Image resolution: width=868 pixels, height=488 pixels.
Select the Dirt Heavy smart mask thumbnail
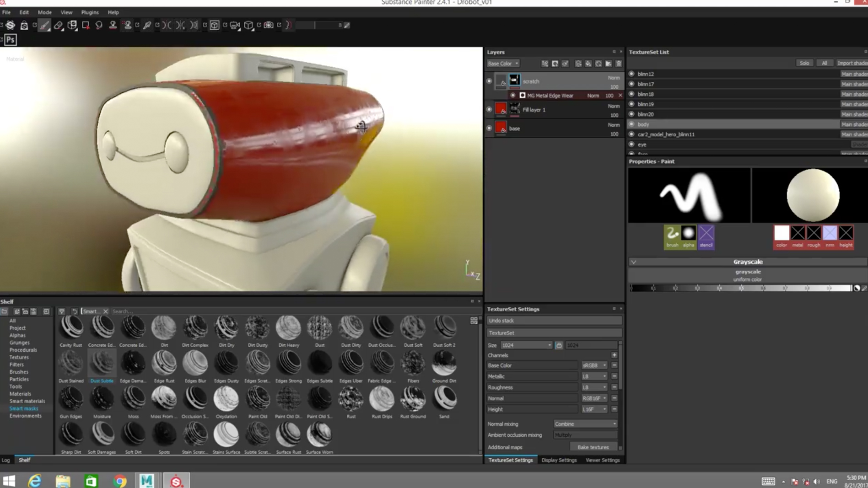[x=288, y=328]
